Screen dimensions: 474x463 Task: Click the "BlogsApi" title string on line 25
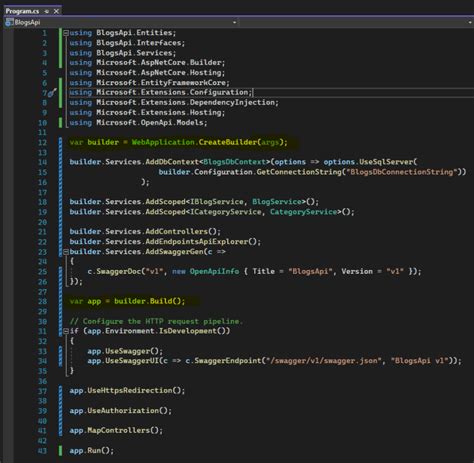[310, 271]
